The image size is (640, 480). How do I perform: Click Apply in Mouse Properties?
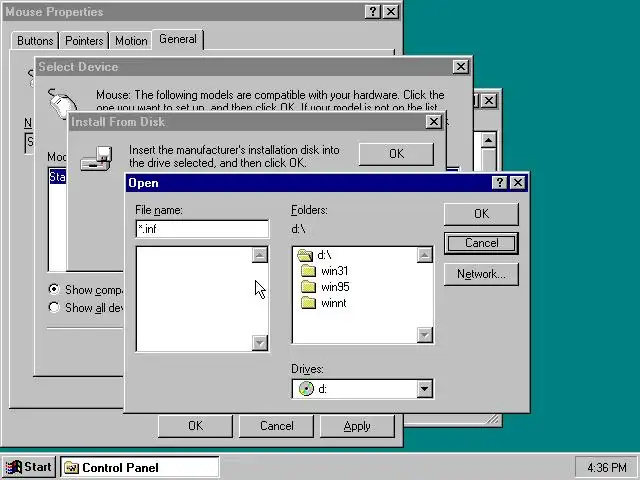(357, 426)
